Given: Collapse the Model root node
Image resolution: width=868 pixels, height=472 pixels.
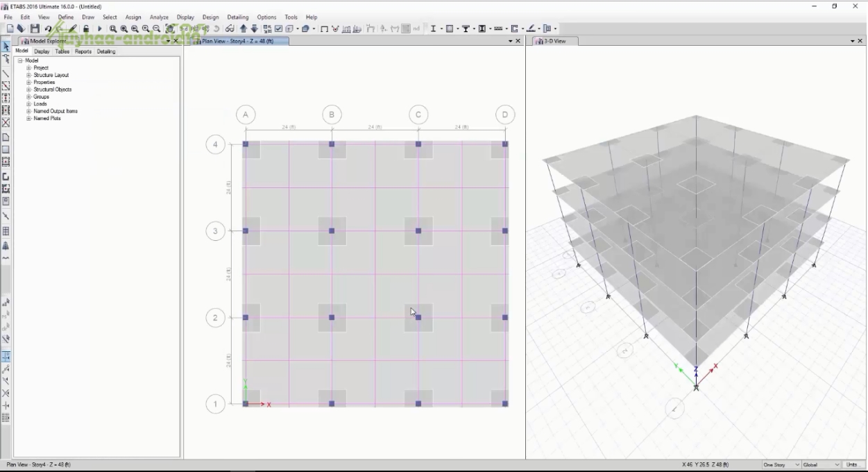Looking at the screenshot, I should (20, 60).
